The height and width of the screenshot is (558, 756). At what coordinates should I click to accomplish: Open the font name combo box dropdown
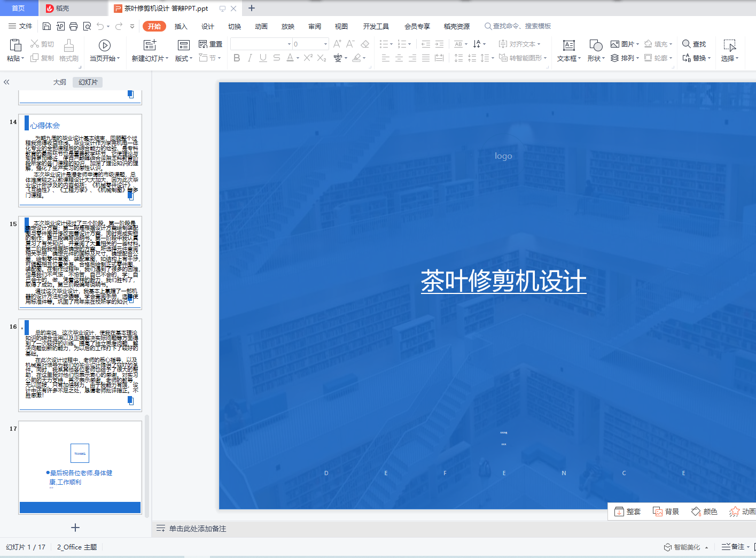tap(290, 44)
